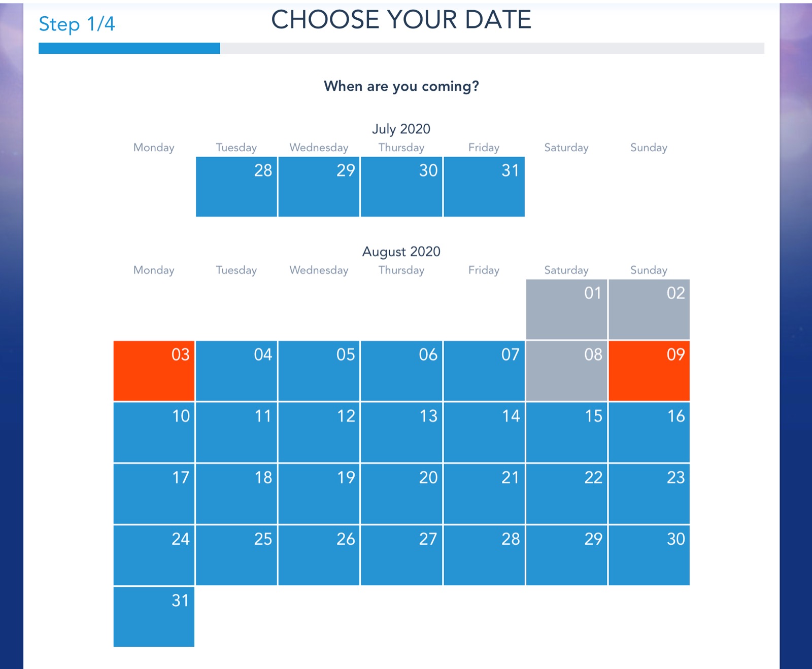
Task: Pick Wednesday August 12
Action: pos(319,432)
